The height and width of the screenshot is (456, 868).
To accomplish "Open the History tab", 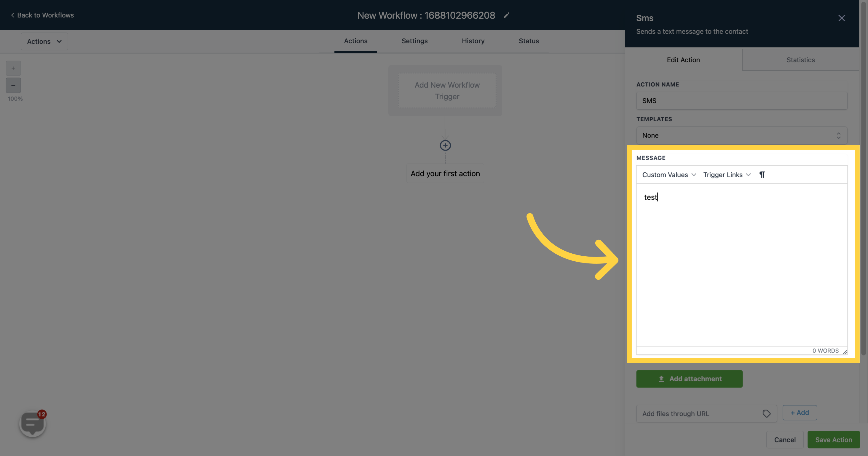I will pos(473,41).
